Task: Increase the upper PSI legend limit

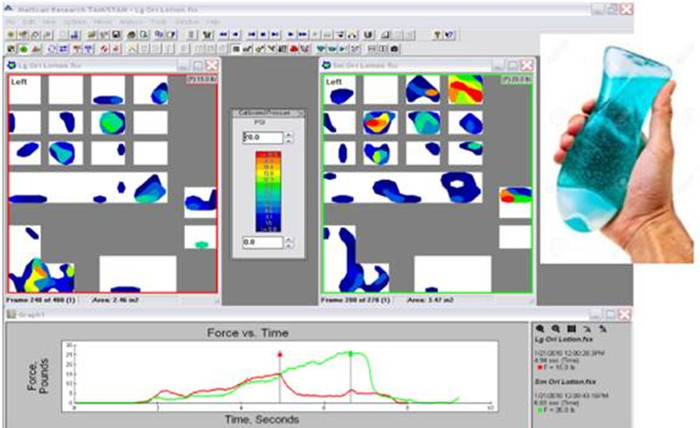Action: pos(288,135)
